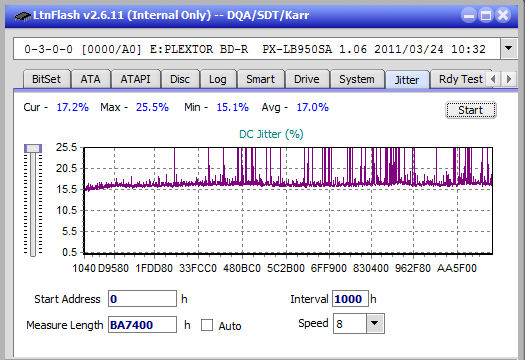Click the Measure Length field BA7400
Viewport: 525px width, 360px height.
click(142, 325)
